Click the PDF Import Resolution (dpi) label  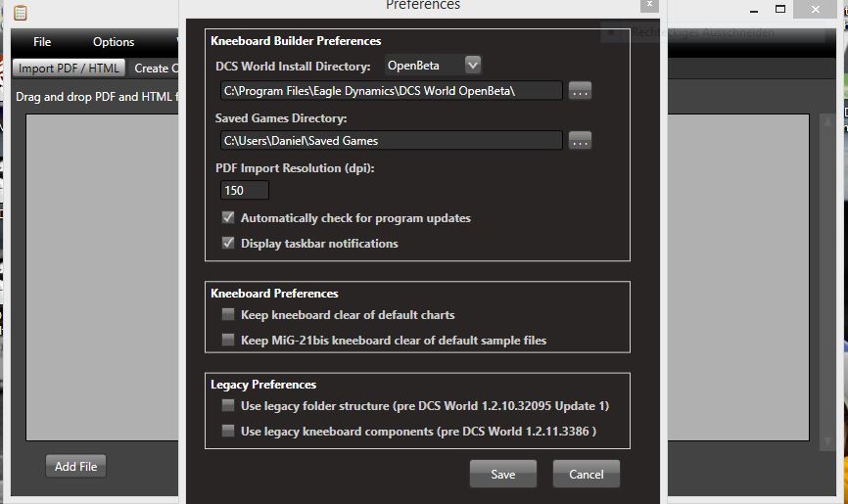coord(295,168)
